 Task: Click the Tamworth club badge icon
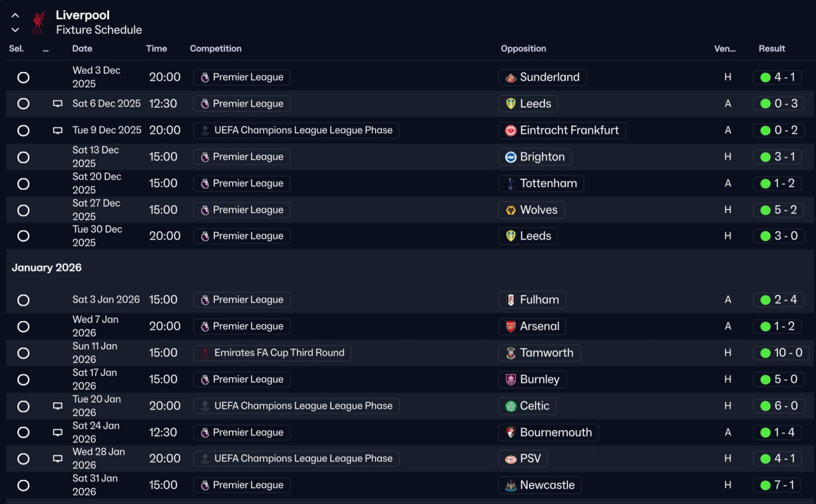[x=511, y=353]
